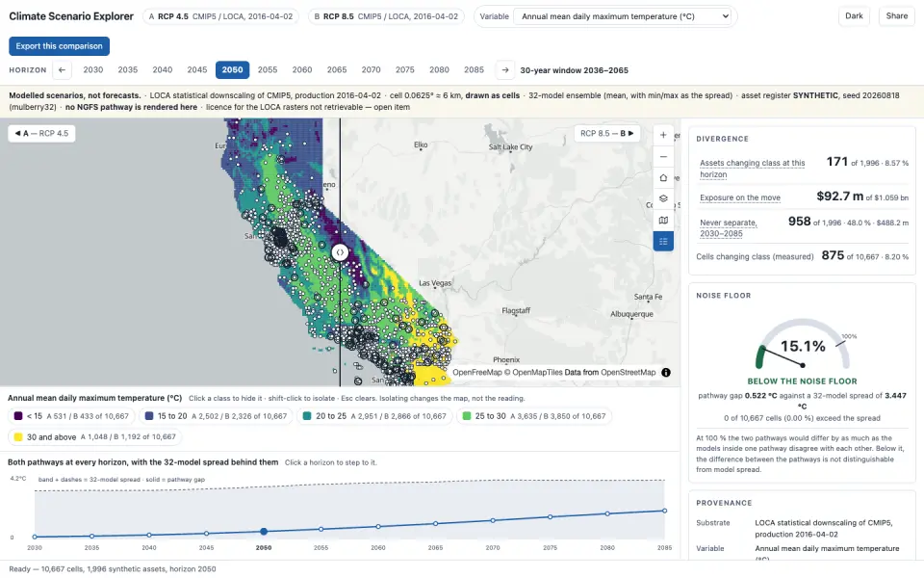Hide the 15 to 20 class
Viewport: 924px width, 578px height.
pos(216,416)
